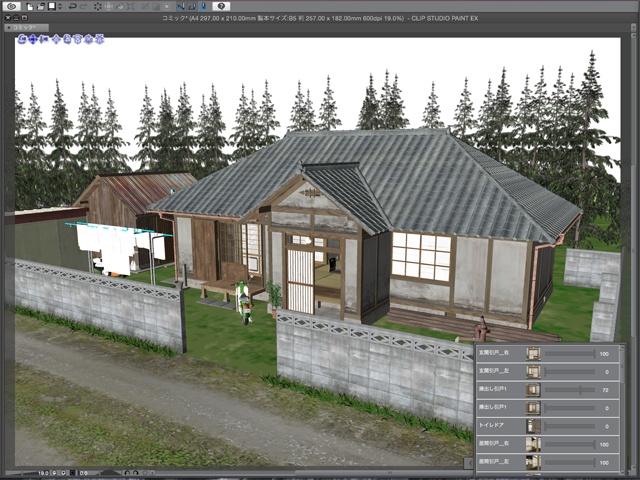Image resolution: width=640 pixels, height=480 pixels.
Task: Click the 100 value beside 居間引戸_右
Action: tap(604, 444)
